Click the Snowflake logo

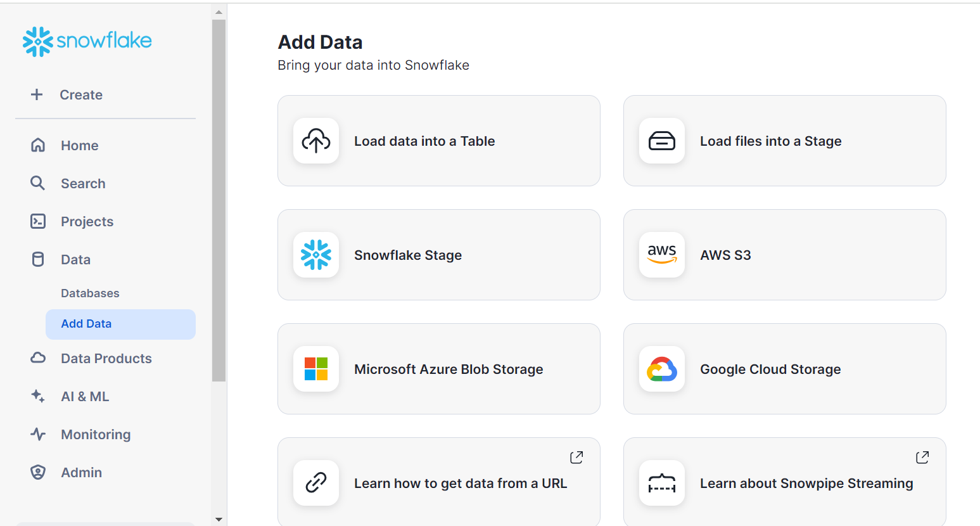(87, 41)
